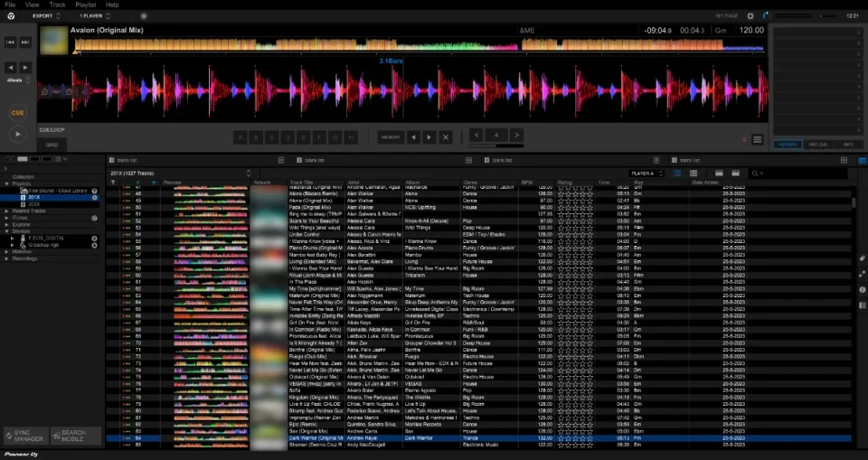Jump to the previous track
868x460 pixels.
click(11, 42)
